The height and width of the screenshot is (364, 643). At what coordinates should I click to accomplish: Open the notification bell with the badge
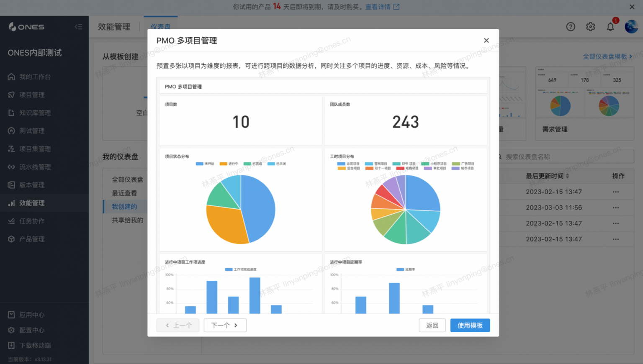610,26
